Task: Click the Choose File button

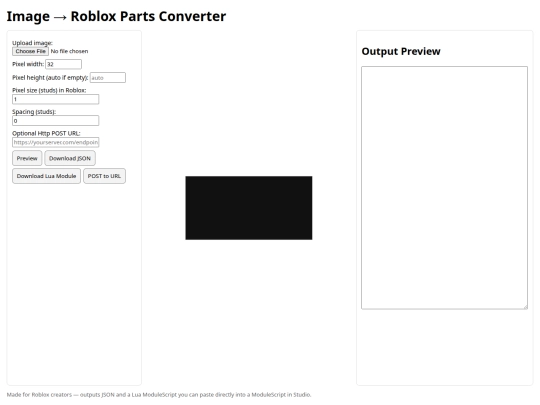Action: [x=30, y=51]
